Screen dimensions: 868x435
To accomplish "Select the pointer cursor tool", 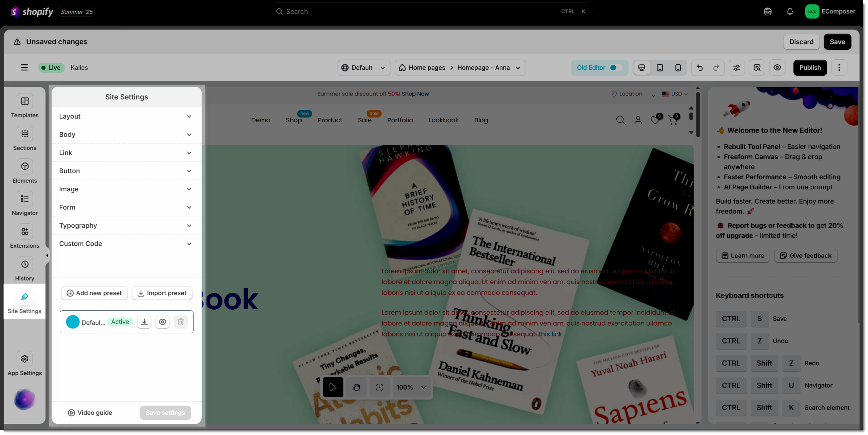I will pyautogui.click(x=333, y=387).
